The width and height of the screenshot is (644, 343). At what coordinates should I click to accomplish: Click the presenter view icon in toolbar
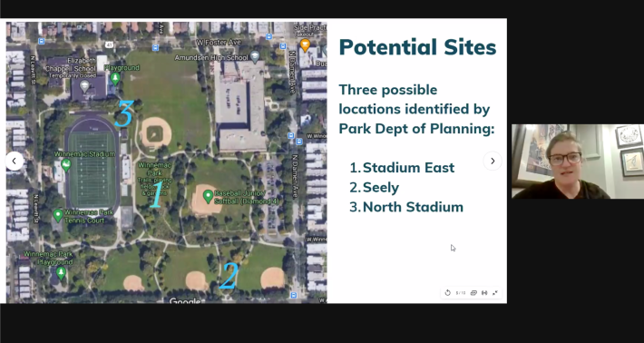(x=473, y=293)
